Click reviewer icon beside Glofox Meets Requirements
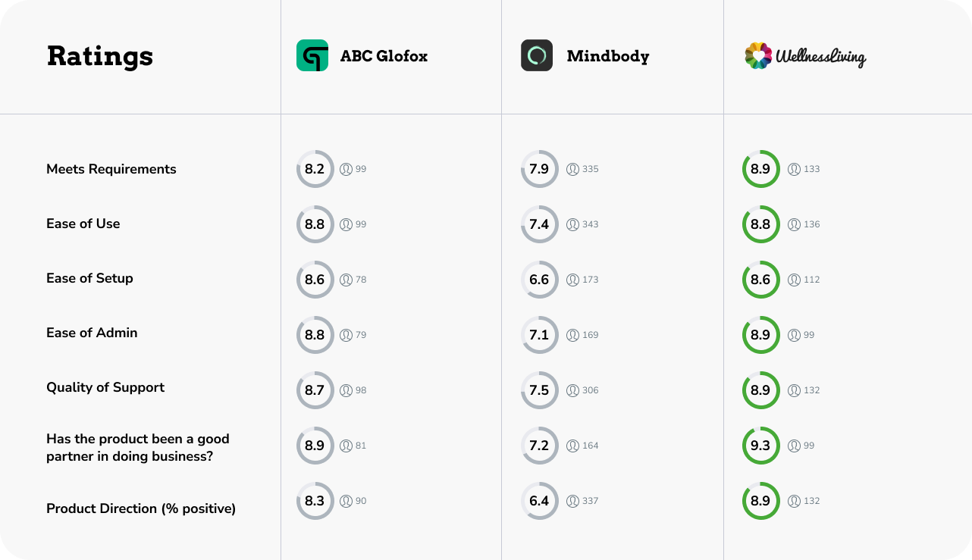The width and height of the screenshot is (972, 560). tap(346, 169)
